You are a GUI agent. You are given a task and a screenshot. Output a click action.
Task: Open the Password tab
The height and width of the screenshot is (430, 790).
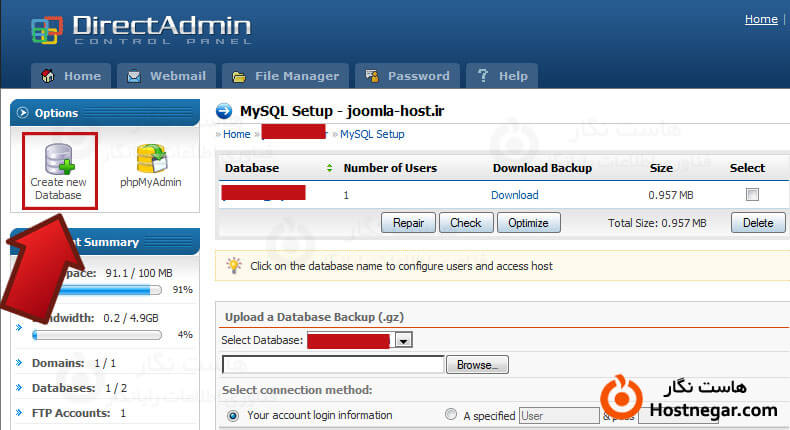pos(407,76)
